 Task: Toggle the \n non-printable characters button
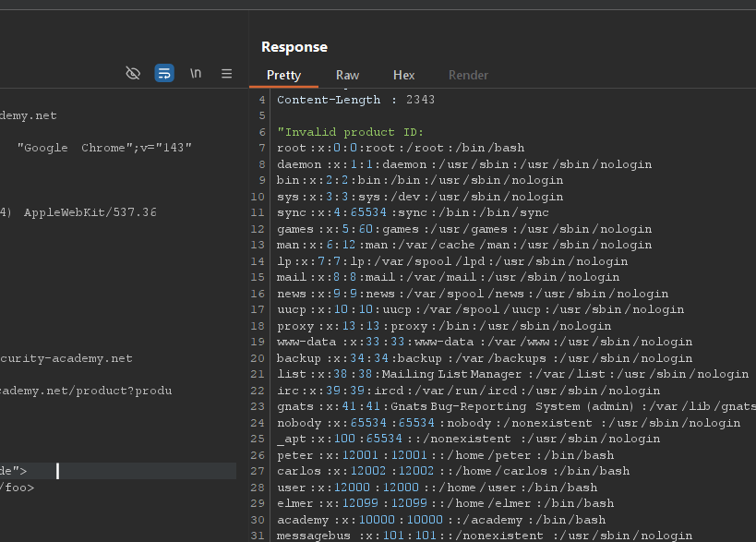point(196,73)
